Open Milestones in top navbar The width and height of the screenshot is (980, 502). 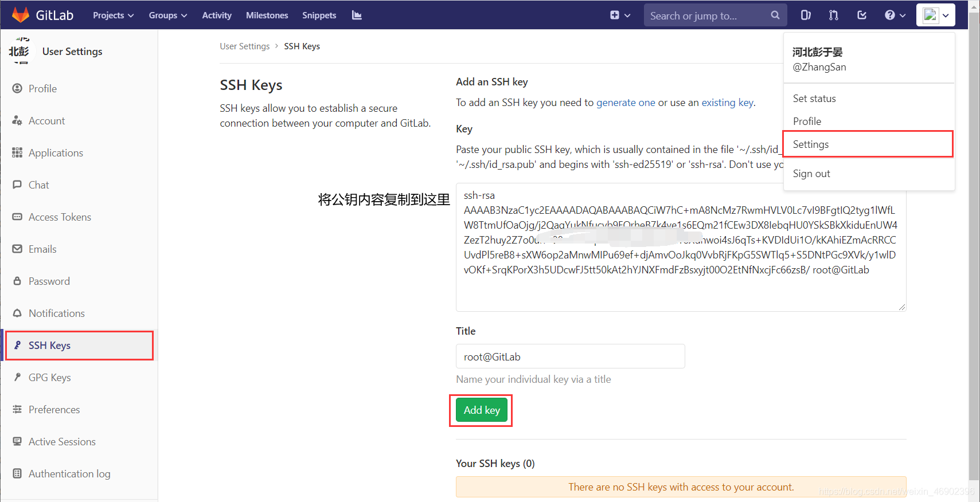tap(267, 15)
